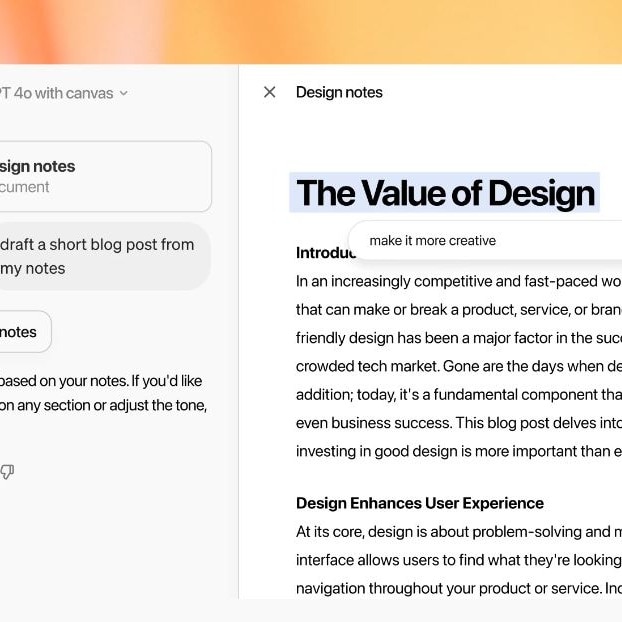This screenshot has width=622, height=622.
Task: Click the 'navigation throughout your product' line
Action: point(459,588)
